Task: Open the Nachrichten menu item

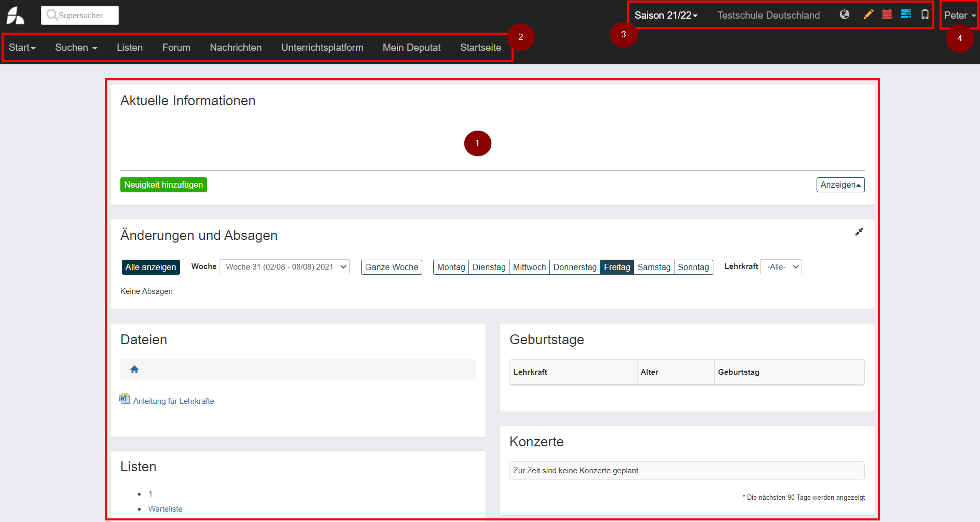Action: [x=236, y=47]
